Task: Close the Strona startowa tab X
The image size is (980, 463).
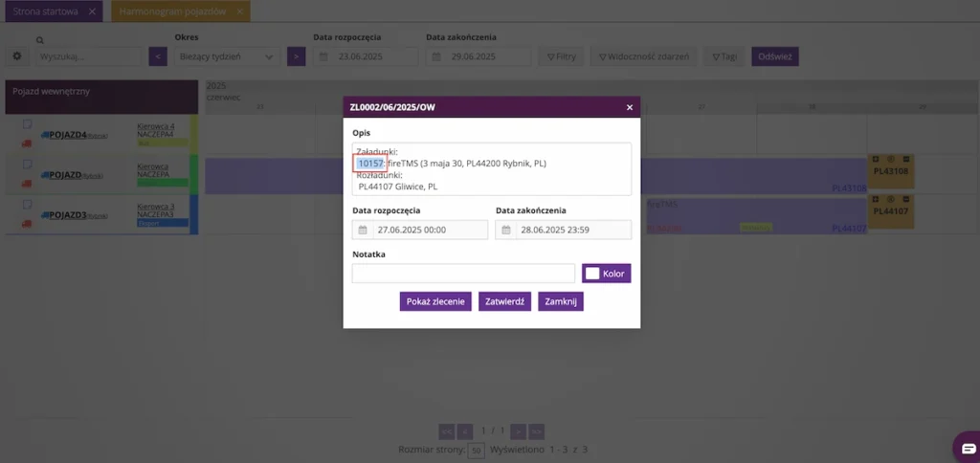Action: coord(92,11)
